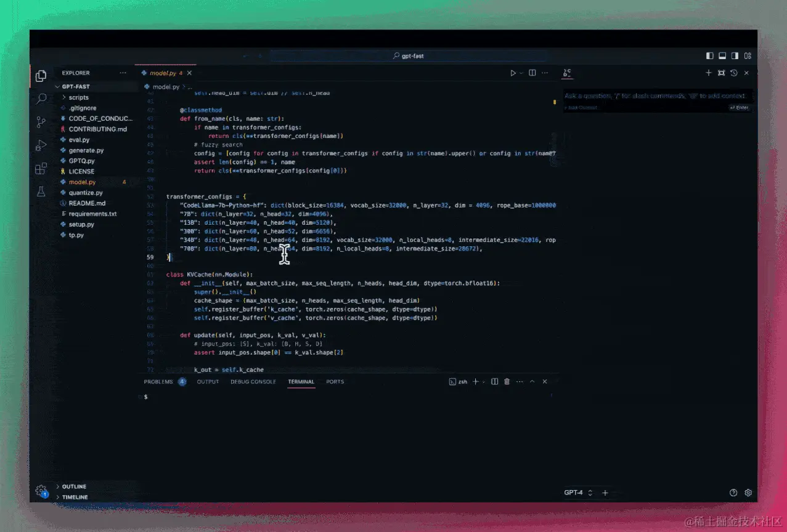
Task: Toggle the primary side bar visibility
Action: pos(710,55)
